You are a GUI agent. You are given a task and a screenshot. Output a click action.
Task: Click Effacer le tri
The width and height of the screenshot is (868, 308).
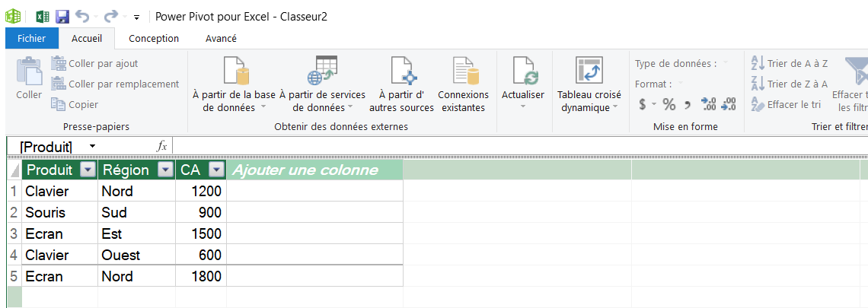tap(786, 104)
